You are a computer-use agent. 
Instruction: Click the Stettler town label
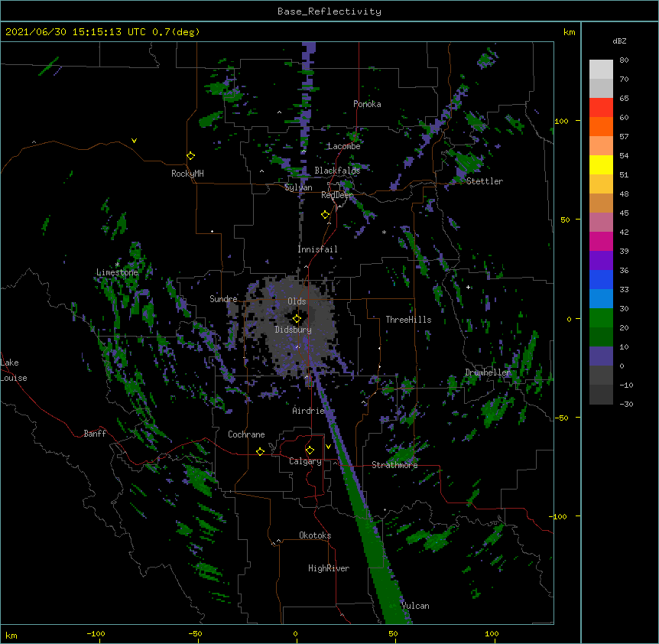[x=485, y=181]
